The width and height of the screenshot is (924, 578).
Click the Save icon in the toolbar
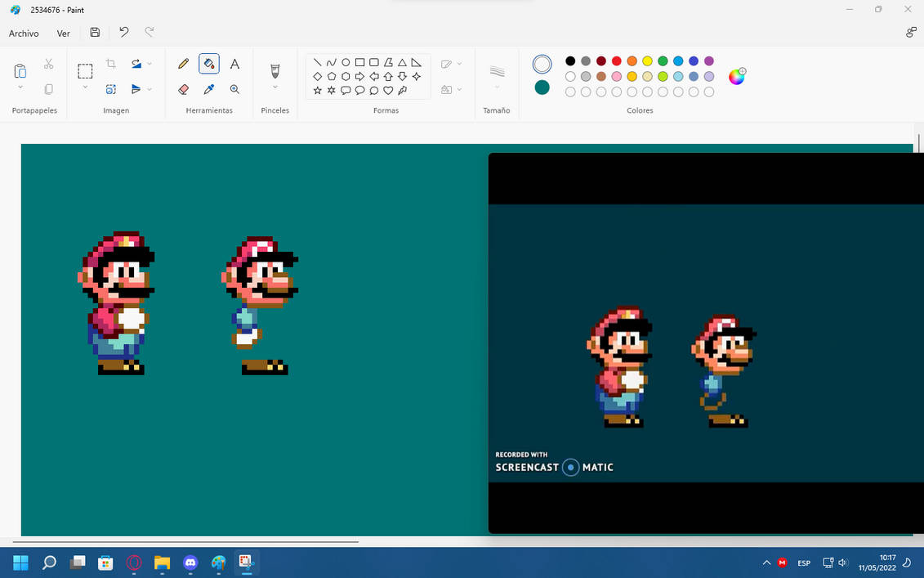click(x=94, y=32)
